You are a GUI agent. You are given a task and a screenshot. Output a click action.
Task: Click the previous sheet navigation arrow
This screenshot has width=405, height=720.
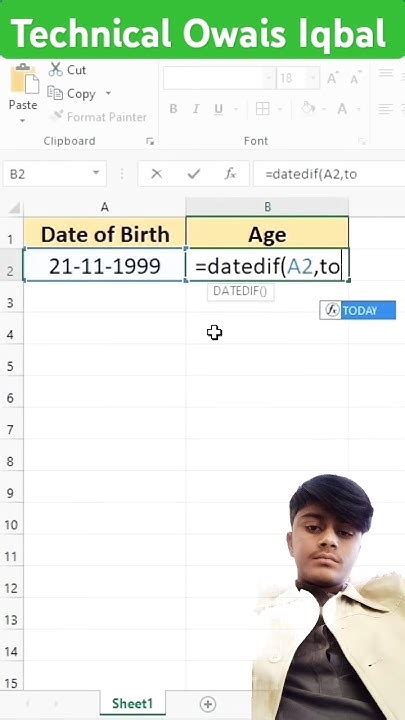[28, 703]
